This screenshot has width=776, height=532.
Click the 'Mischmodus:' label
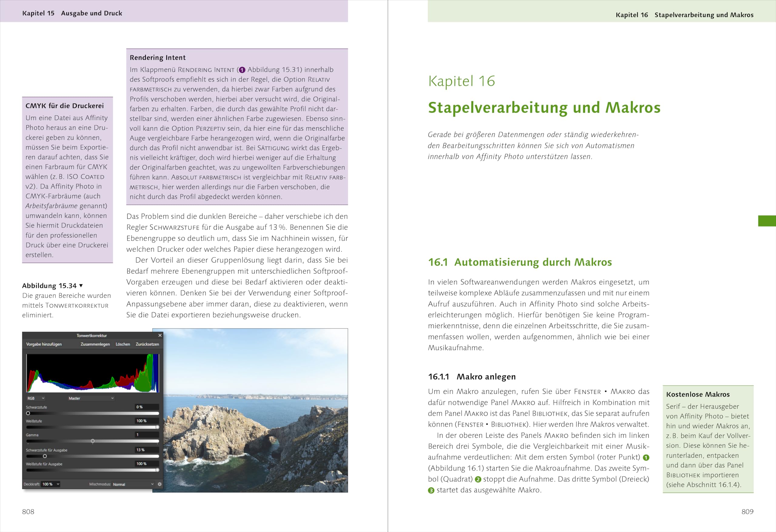tap(100, 484)
